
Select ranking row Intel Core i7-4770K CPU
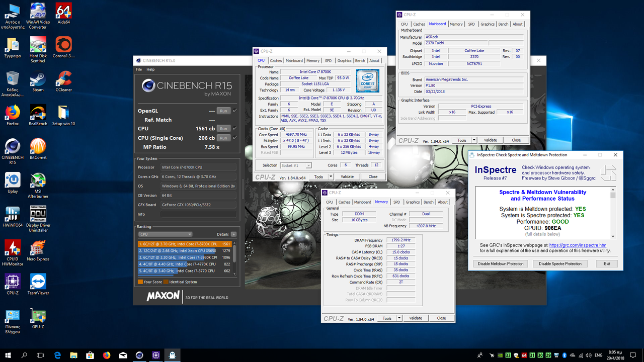point(184,264)
